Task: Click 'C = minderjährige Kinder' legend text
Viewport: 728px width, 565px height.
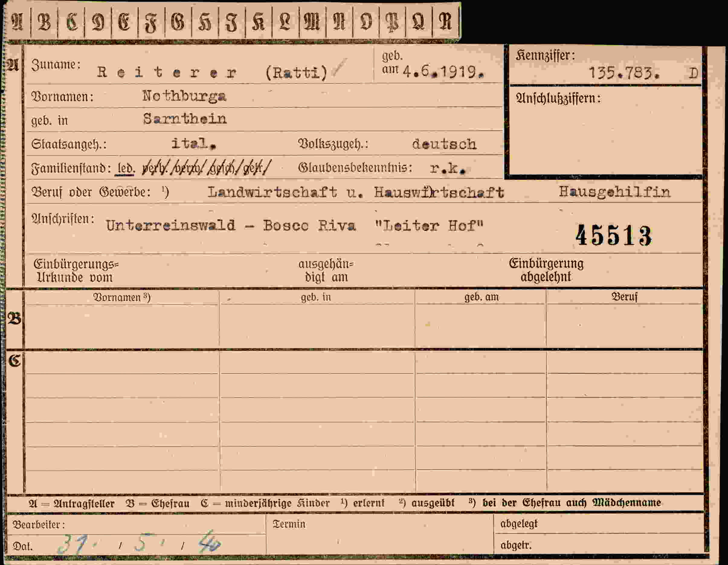Action: (265, 503)
